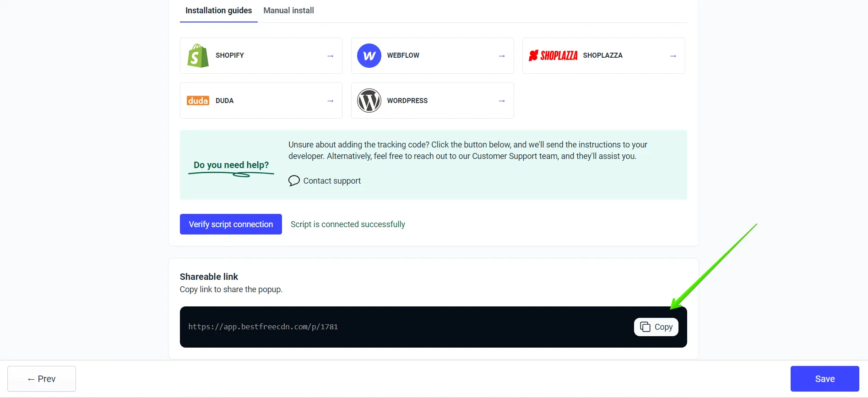The image size is (868, 398).
Task: Click the 'Do you need help?' heading
Action: pyautogui.click(x=231, y=165)
